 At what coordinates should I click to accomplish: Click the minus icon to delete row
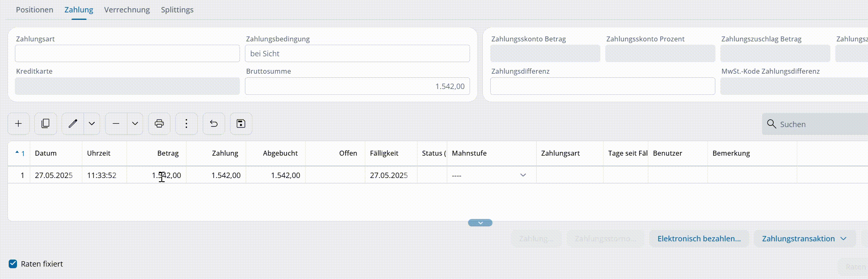tap(116, 124)
